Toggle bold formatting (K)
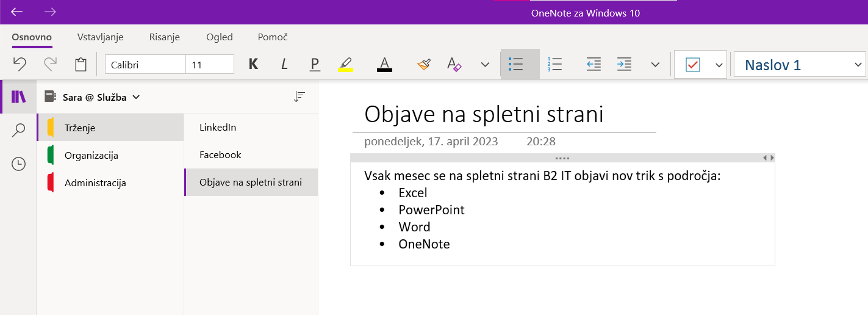The width and height of the screenshot is (868, 315). tap(254, 64)
